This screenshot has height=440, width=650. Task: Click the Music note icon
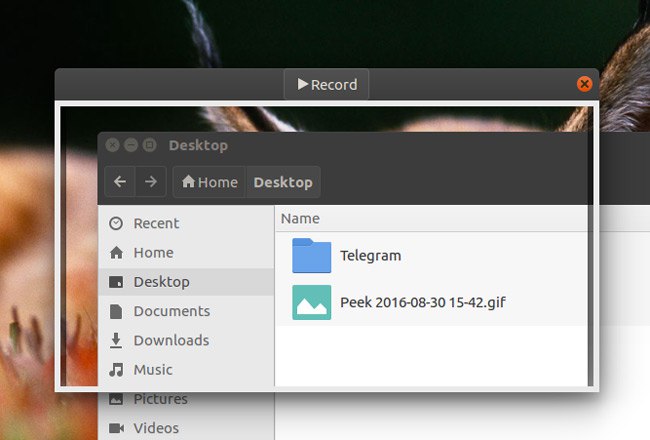(116, 370)
